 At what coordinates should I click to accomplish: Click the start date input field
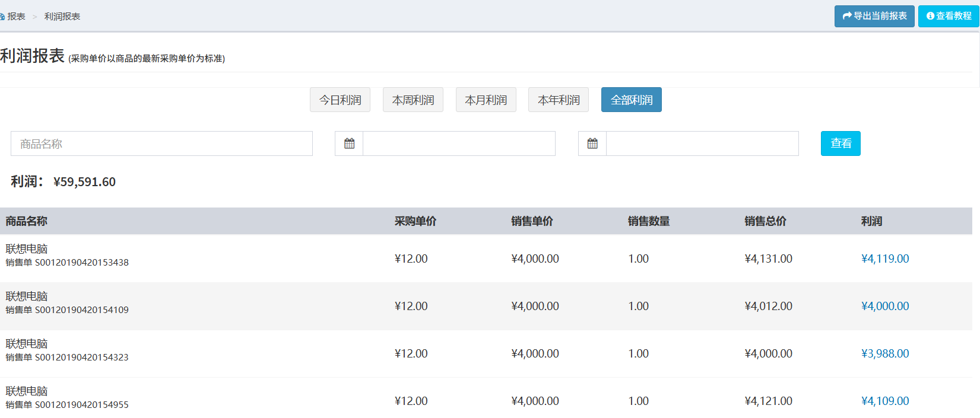(x=459, y=143)
